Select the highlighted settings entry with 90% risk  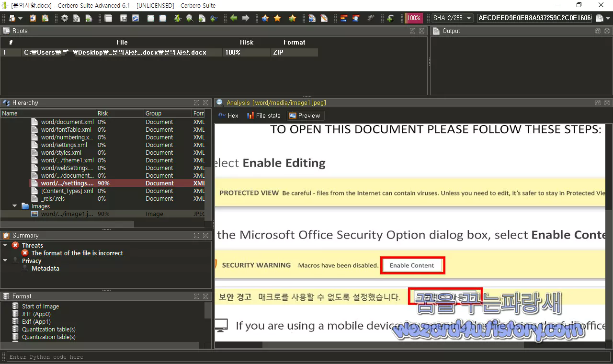102,183
